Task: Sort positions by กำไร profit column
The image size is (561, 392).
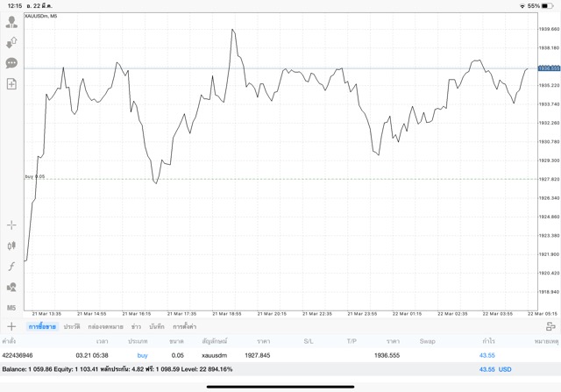Action: (x=487, y=340)
